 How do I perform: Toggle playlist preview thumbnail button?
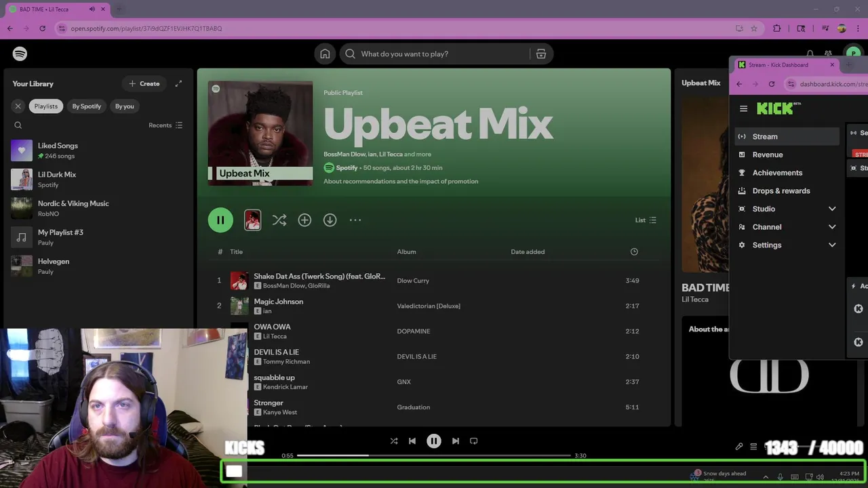(x=252, y=220)
